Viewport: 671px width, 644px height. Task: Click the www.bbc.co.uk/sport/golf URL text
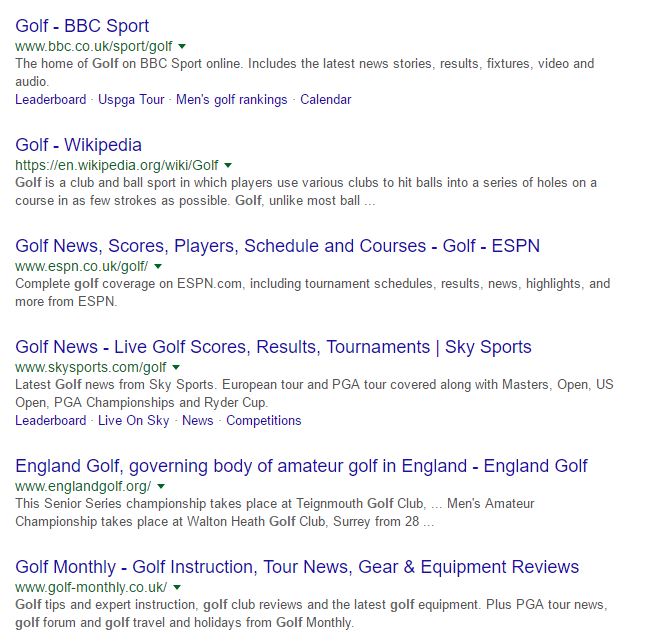click(x=94, y=46)
